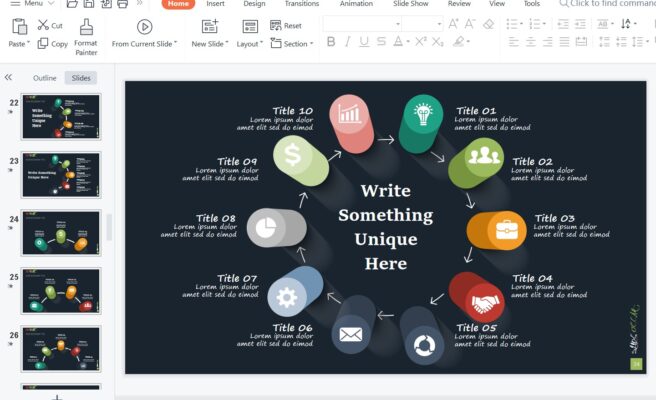Decrease font size with the A- icon
This screenshot has height=400, width=656.
tap(470, 24)
